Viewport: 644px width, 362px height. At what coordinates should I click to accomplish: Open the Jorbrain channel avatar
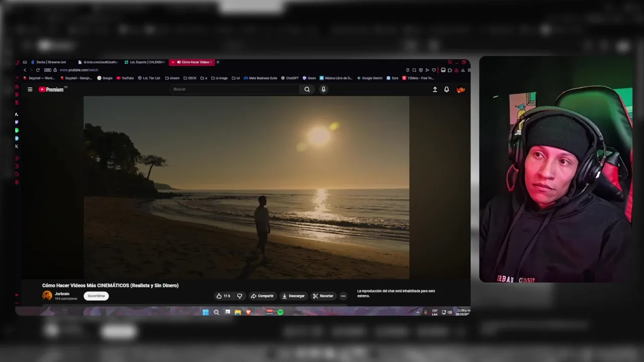[x=47, y=296]
